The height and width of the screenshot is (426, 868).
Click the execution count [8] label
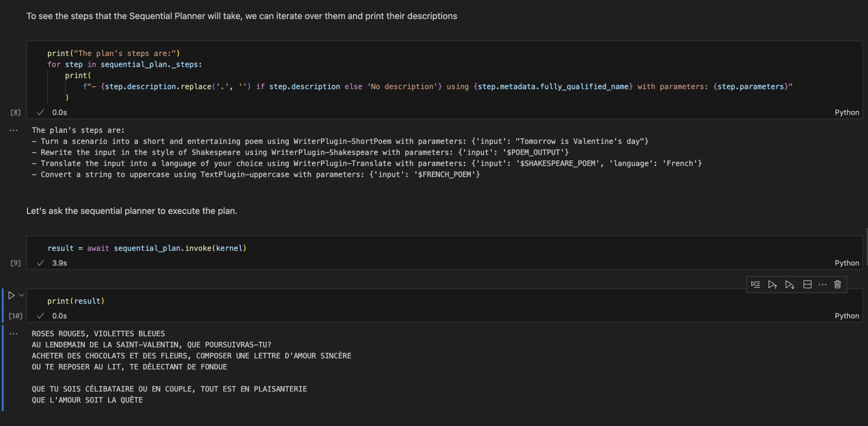pyautogui.click(x=16, y=112)
